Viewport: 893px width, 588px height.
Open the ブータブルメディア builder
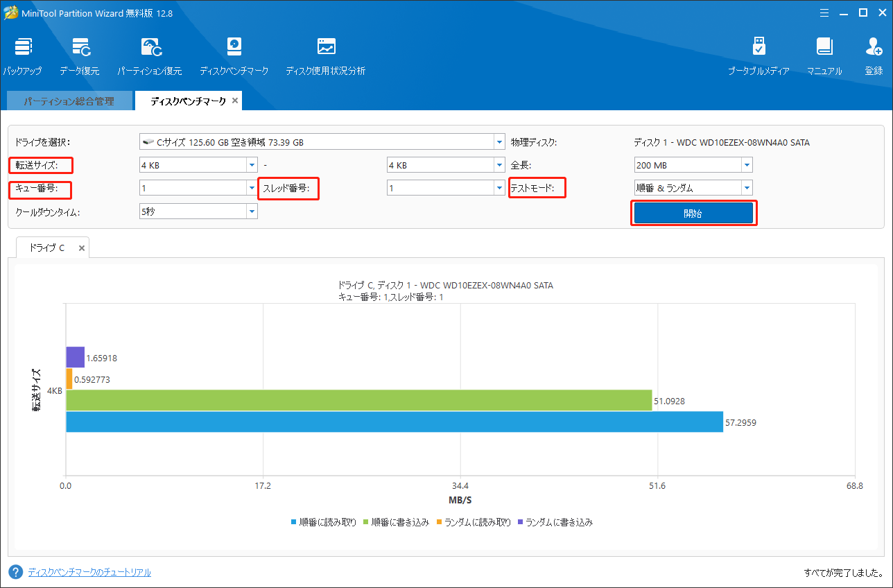pyautogui.click(x=758, y=57)
